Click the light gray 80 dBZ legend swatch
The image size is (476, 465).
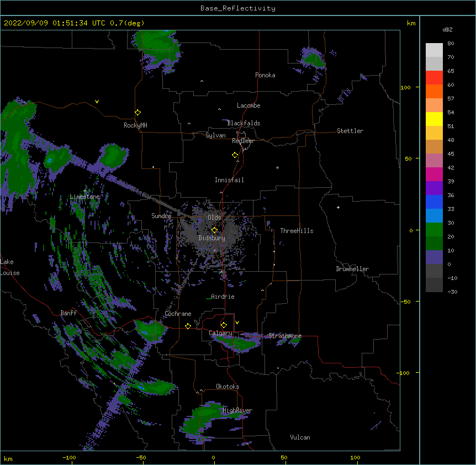click(x=434, y=50)
